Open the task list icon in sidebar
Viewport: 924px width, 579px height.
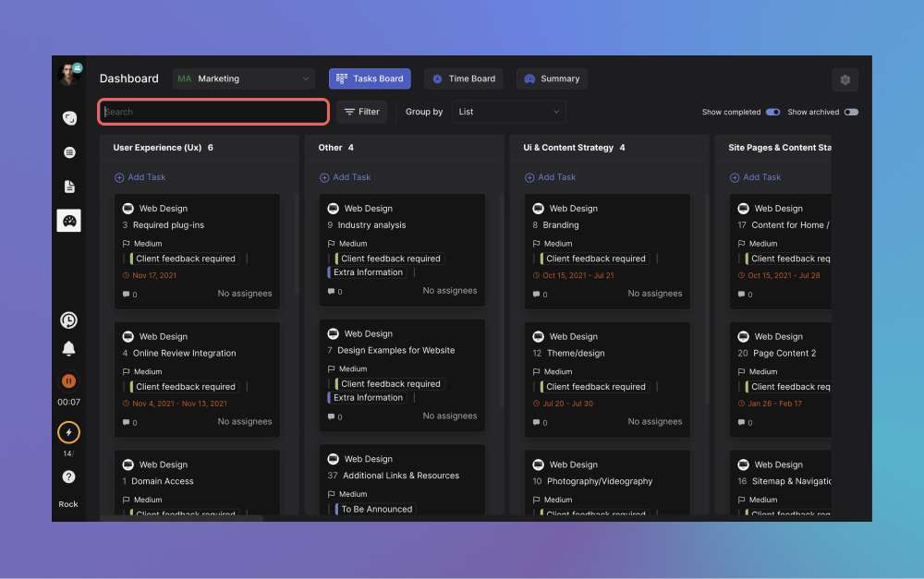[68, 152]
